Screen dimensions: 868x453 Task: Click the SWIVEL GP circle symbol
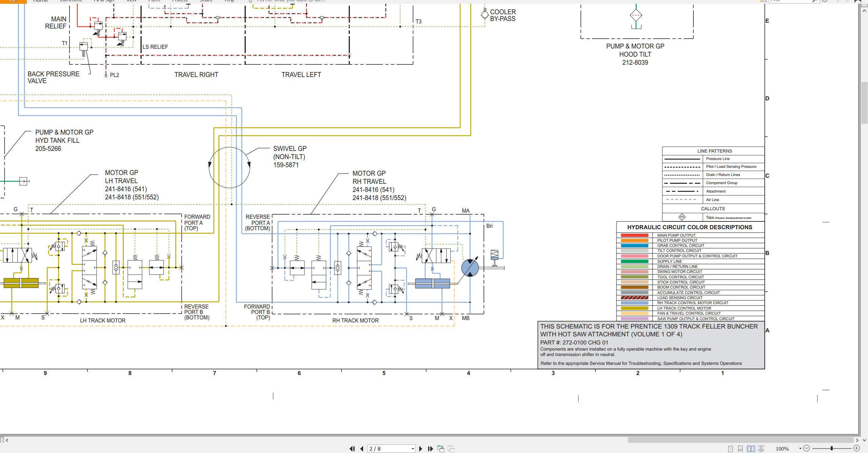[x=230, y=168]
